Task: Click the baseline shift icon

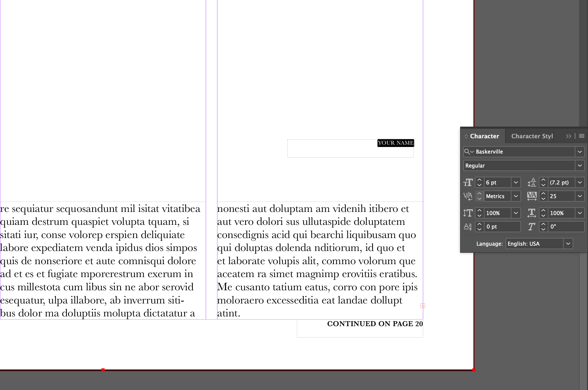Action: (468, 227)
